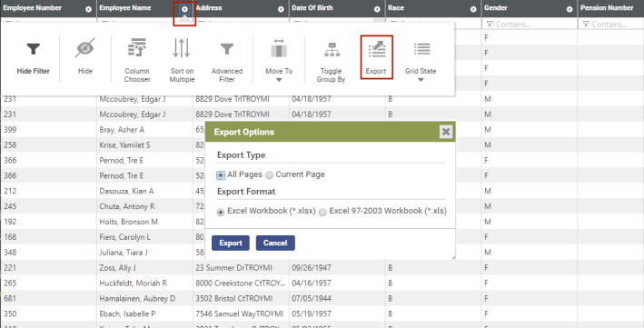644x328 pixels.
Task: Click employee number 681
Action: [10, 298]
